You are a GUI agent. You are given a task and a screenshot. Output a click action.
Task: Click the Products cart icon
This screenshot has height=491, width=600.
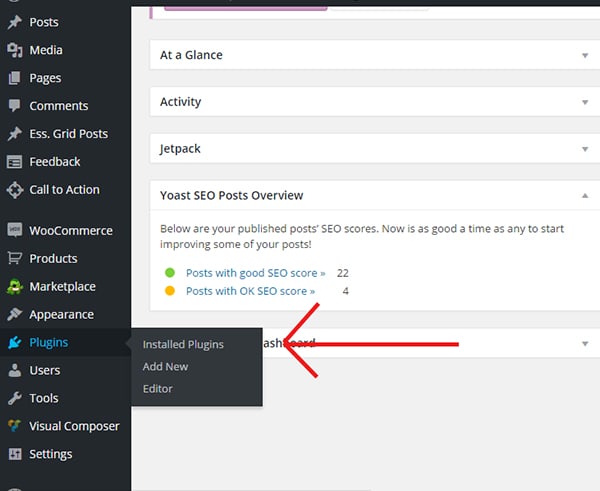pyautogui.click(x=15, y=258)
